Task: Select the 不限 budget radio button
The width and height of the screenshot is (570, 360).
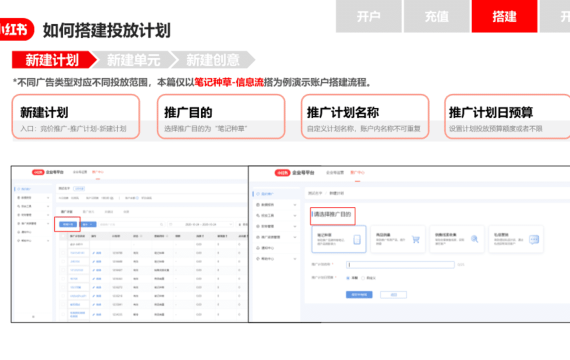Action: [x=348, y=278]
